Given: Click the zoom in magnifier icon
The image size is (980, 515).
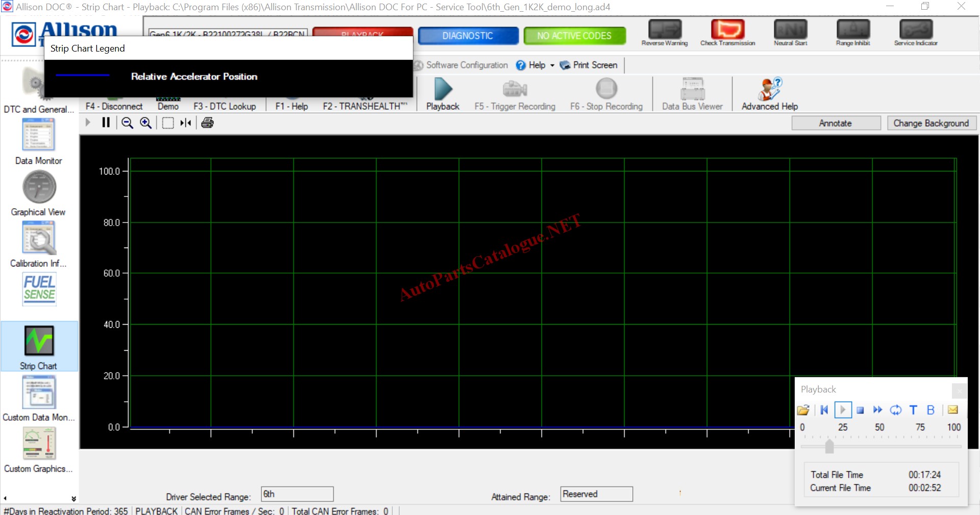Looking at the screenshot, I should point(146,123).
